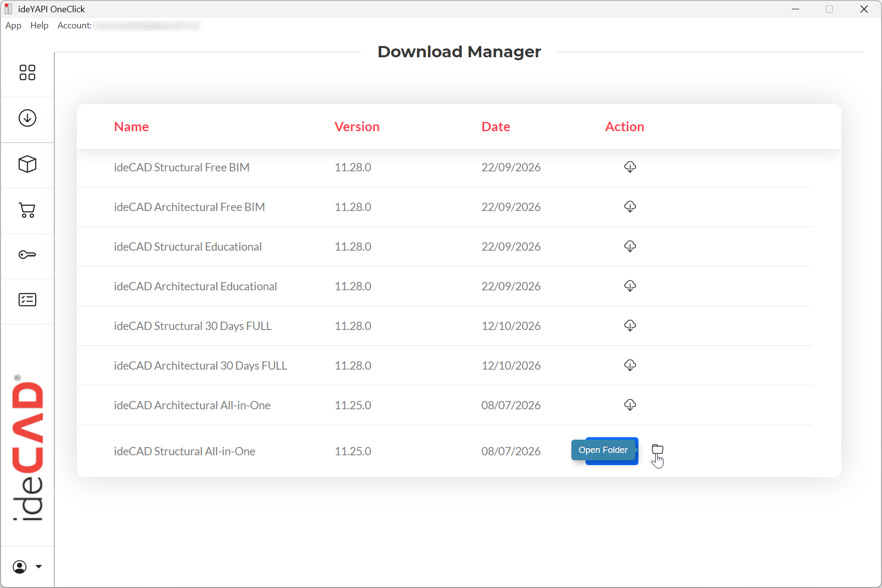Image resolution: width=882 pixels, height=588 pixels.
Task: Click the Download Manager heading
Action: point(459,52)
